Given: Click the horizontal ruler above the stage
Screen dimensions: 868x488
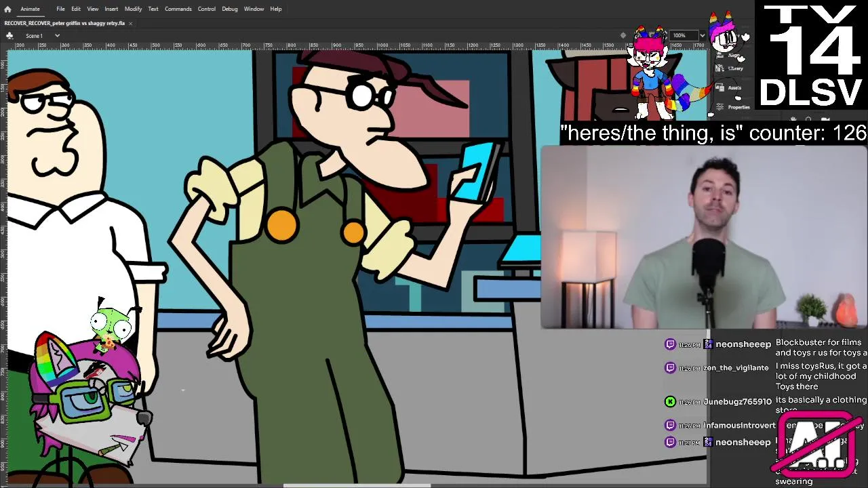Looking at the screenshot, I should [356, 45].
